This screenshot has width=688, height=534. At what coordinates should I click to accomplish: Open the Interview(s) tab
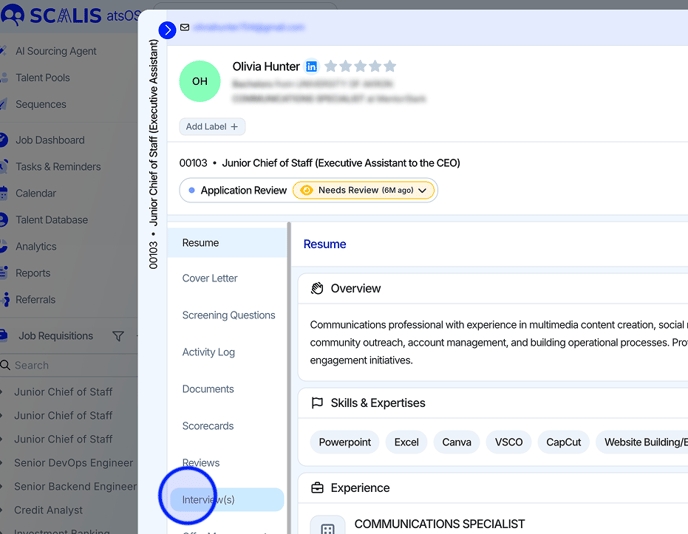(209, 499)
